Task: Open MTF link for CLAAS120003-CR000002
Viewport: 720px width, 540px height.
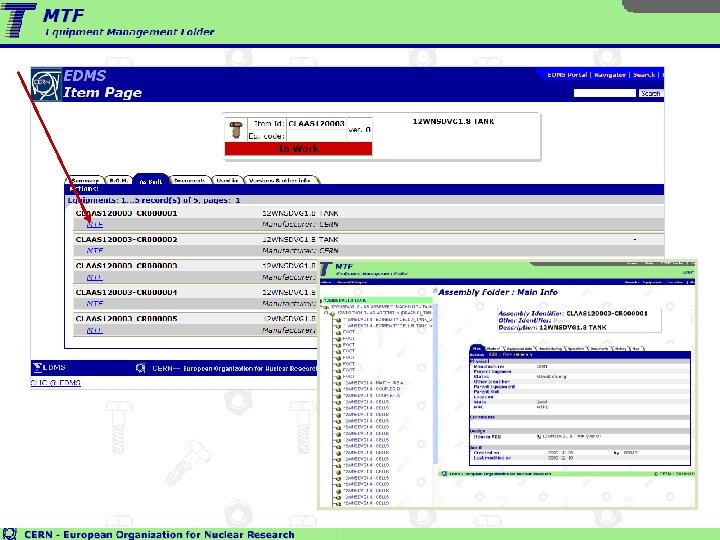Action: tap(95, 251)
